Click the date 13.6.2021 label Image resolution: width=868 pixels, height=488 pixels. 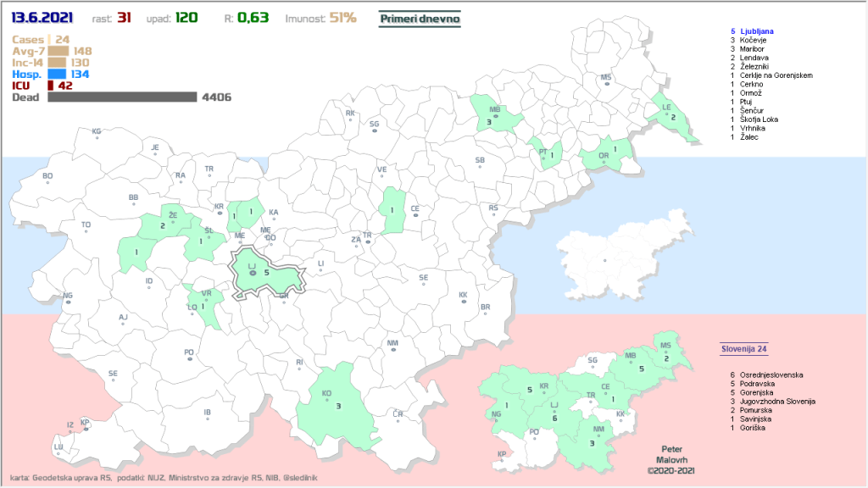tap(42, 17)
